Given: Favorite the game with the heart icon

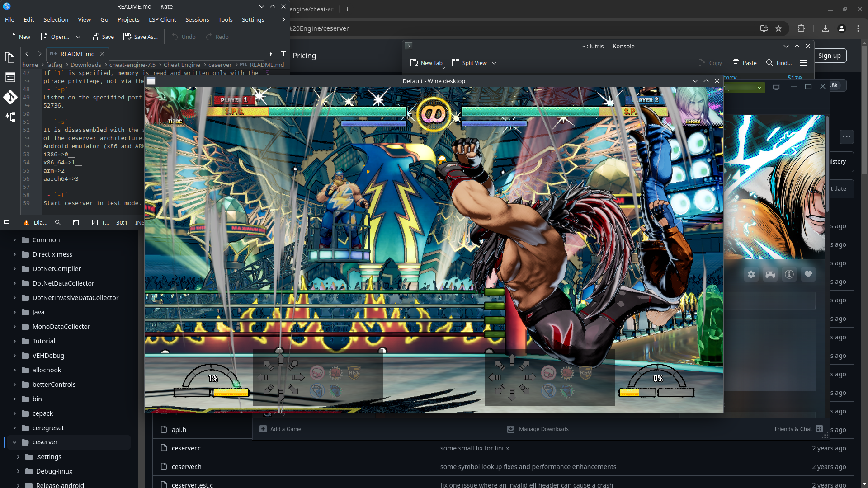Looking at the screenshot, I should [x=808, y=274].
